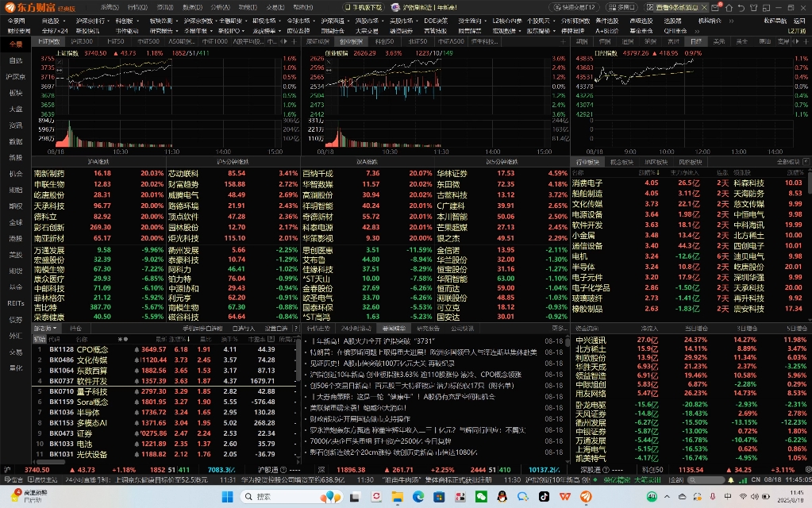
Task: Open File Explorer from taskbar
Action: click(397, 497)
